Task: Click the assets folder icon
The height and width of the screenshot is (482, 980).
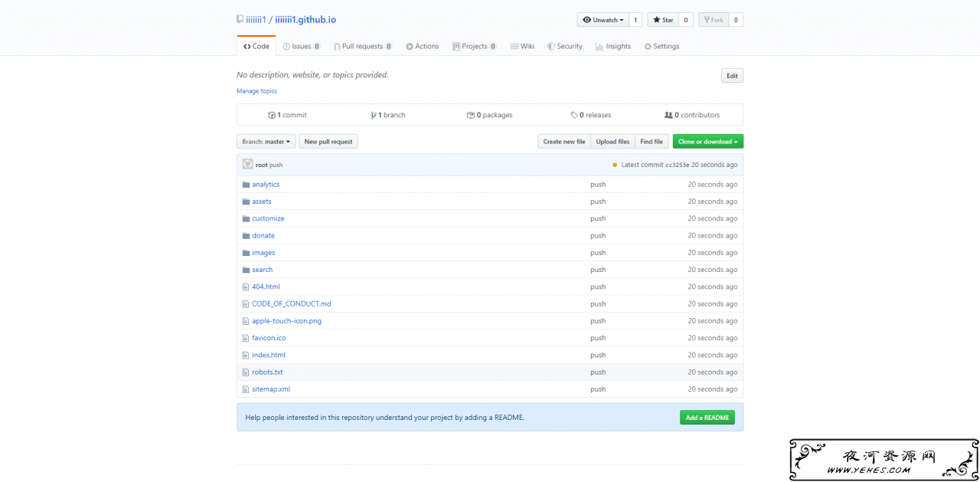Action: pyautogui.click(x=246, y=202)
